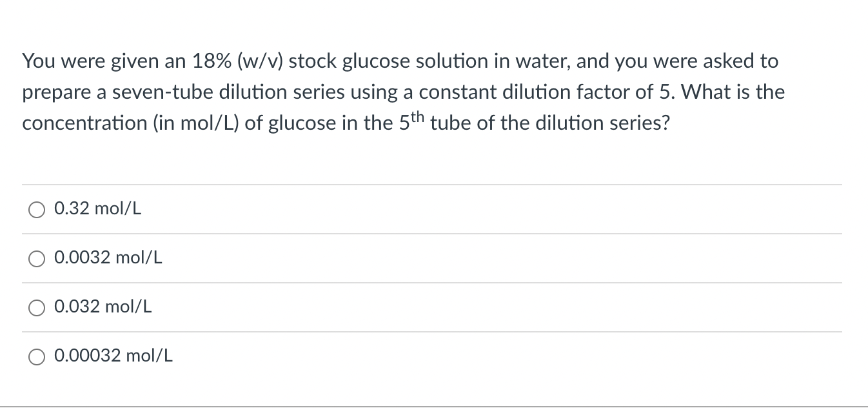Click the '0.32 mol/L' answer label

pyautogui.click(x=98, y=209)
